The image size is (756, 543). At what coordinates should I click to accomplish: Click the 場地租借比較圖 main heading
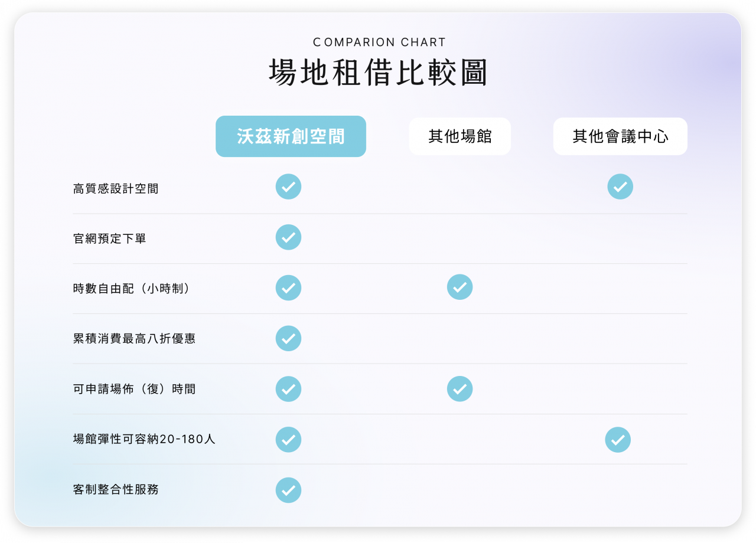(x=378, y=73)
